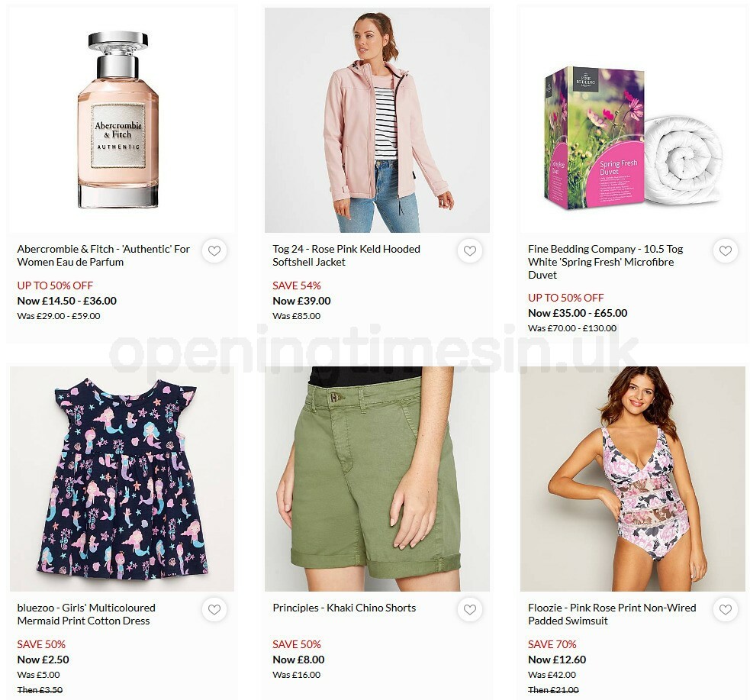Favourite the Tog 24 Keld jacket
750x700 pixels.
470,250
